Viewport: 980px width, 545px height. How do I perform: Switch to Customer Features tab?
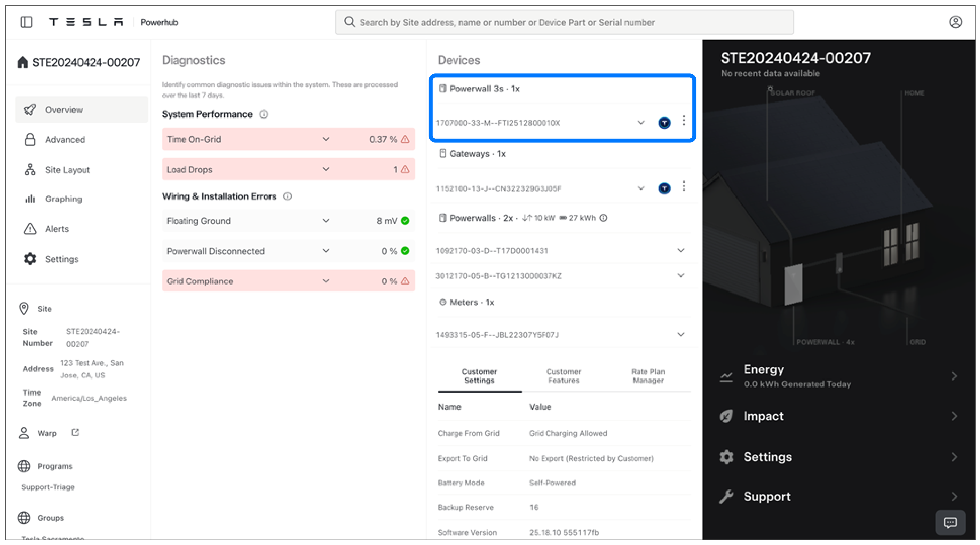pyautogui.click(x=564, y=376)
